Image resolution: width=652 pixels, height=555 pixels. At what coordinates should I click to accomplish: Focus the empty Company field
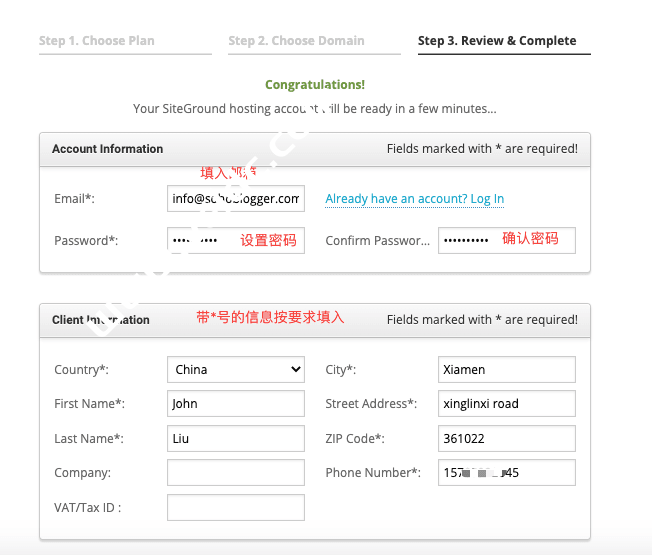pyautogui.click(x=235, y=473)
